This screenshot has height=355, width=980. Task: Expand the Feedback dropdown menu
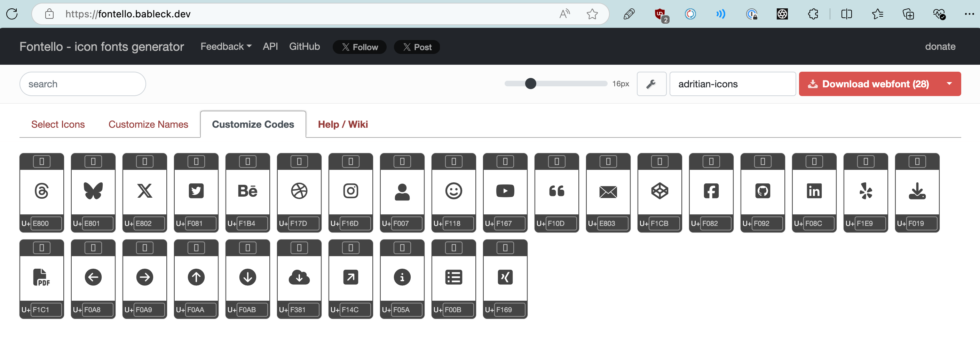pos(226,46)
